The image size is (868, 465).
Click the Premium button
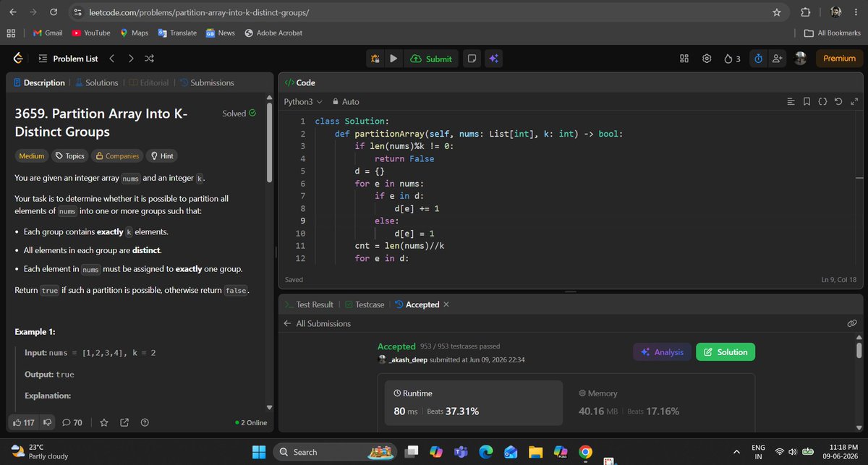839,59
